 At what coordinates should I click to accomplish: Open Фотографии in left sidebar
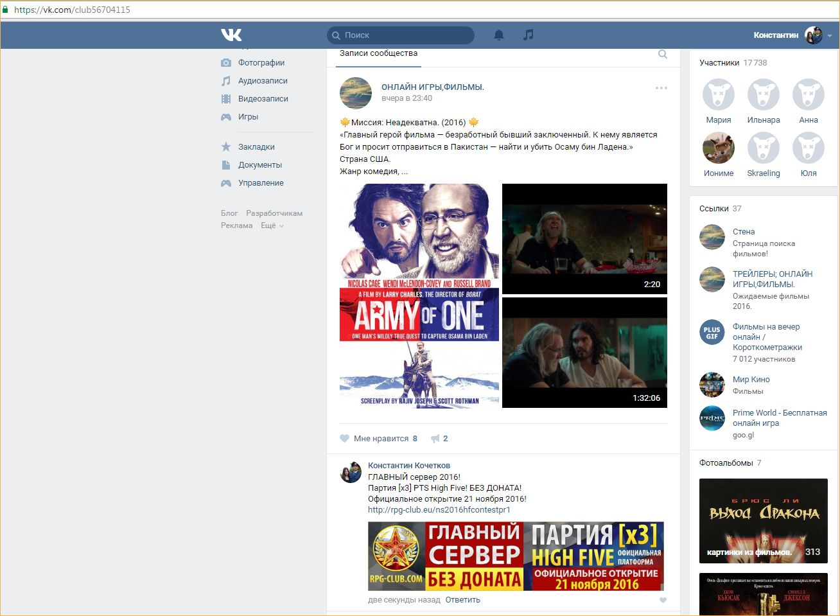point(261,63)
